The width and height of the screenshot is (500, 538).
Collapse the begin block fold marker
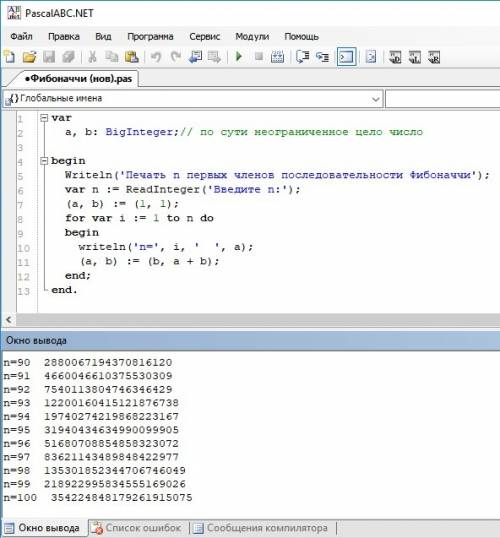click(44, 161)
